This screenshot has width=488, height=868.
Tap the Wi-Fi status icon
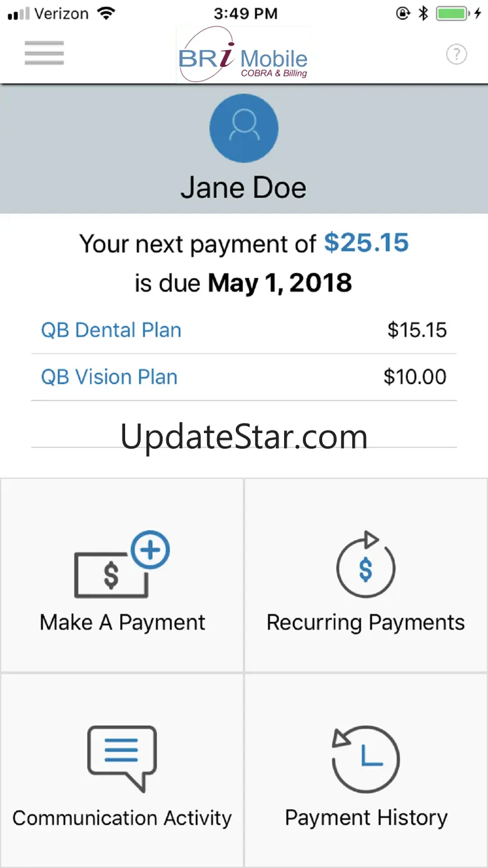point(108,14)
